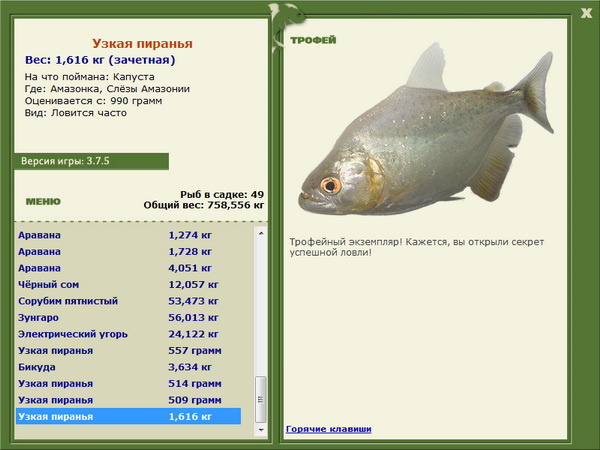This screenshot has height=450, width=600.
Task: Select Чёрный сом in fish list
Action: [x=129, y=284]
